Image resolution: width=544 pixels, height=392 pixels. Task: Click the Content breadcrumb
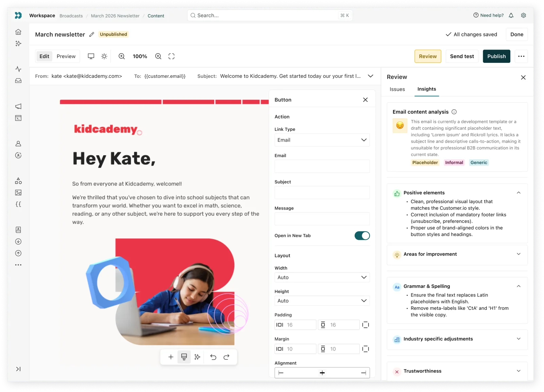[x=156, y=16]
